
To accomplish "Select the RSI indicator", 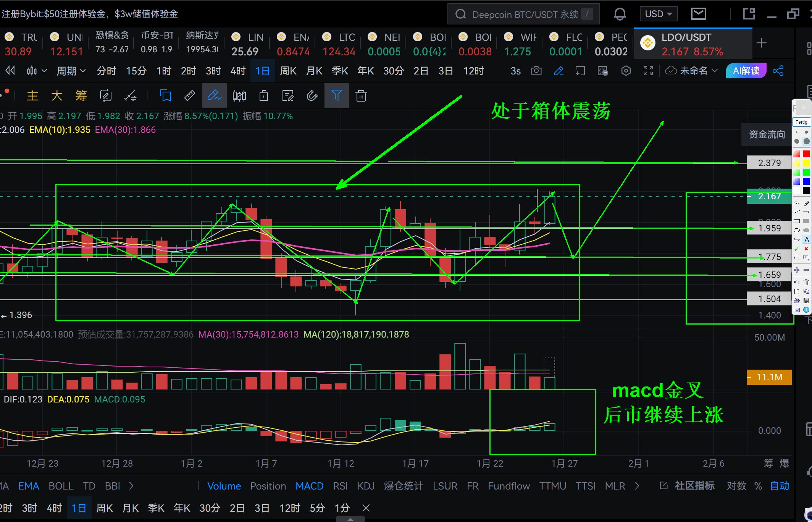I will [340, 486].
